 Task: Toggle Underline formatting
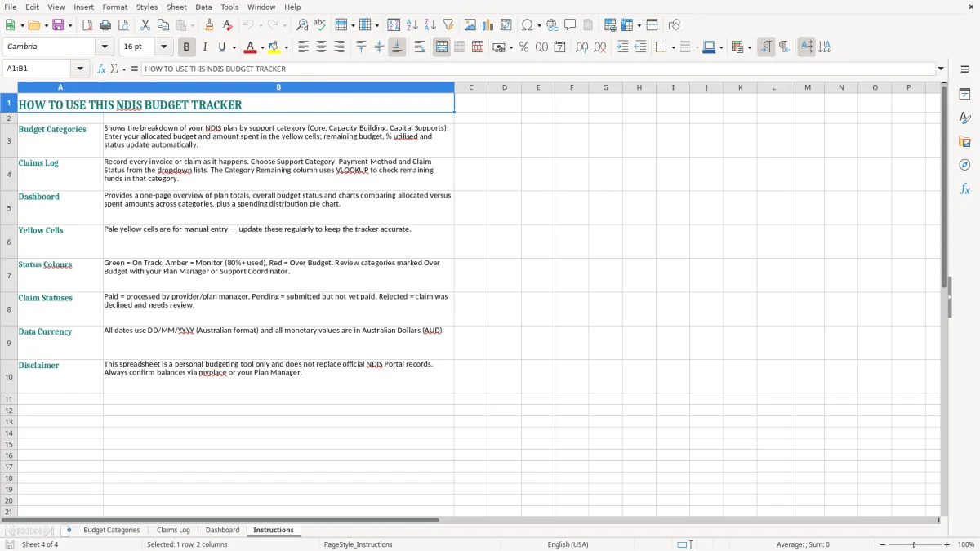221,47
